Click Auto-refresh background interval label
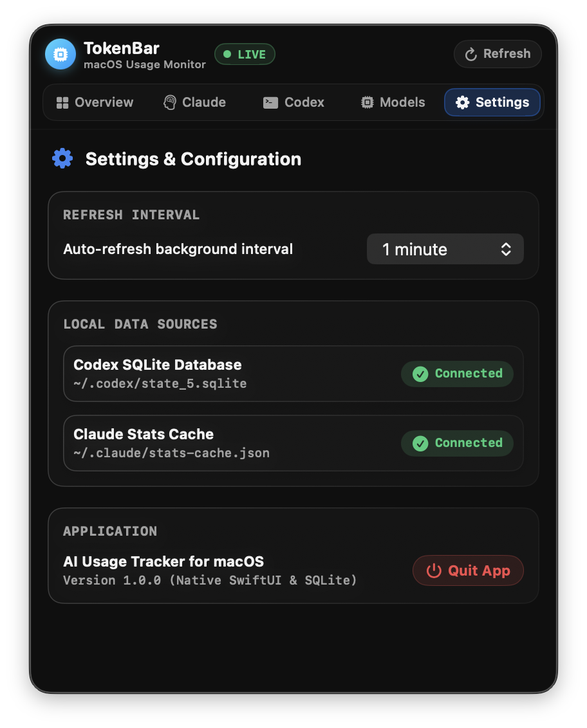The height and width of the screenshot is (728, 587). pos(178,250)
